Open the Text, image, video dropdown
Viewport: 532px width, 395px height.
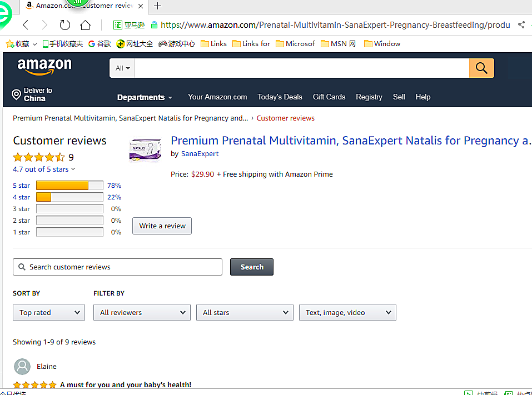[347, 312]
